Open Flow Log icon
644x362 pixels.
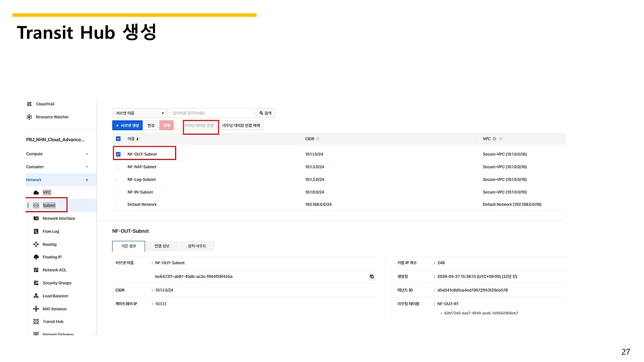pos(36,231)
